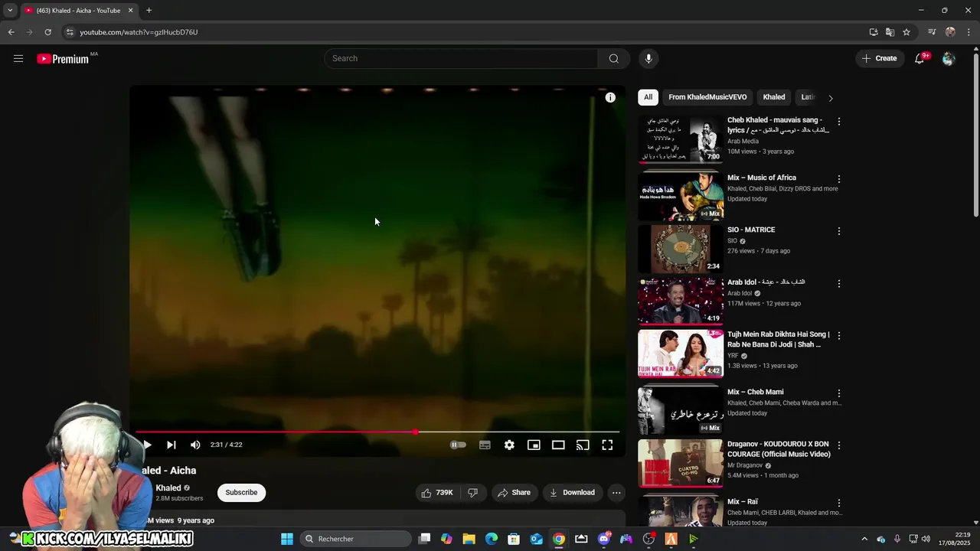The width and height of the screenshot is (980, 551).
Task: Open options for the Arab Idol video
Action: (839, 283)
